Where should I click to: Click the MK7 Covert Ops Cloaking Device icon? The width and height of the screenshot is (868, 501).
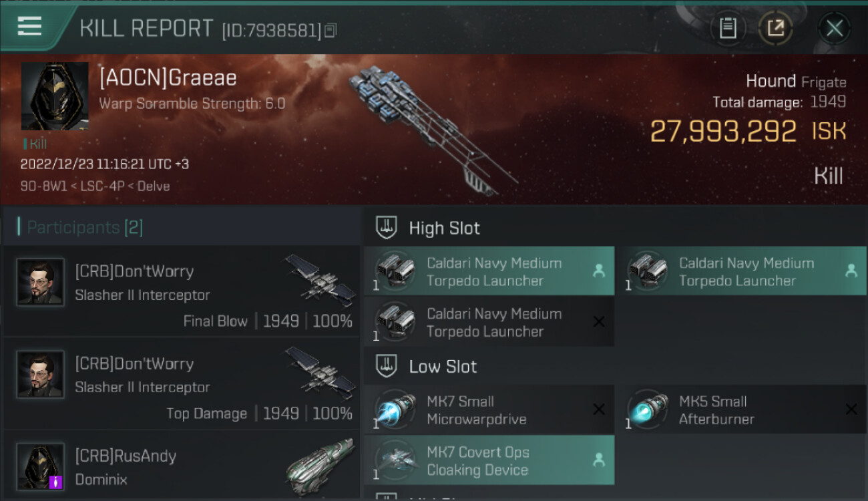[395, 460]
